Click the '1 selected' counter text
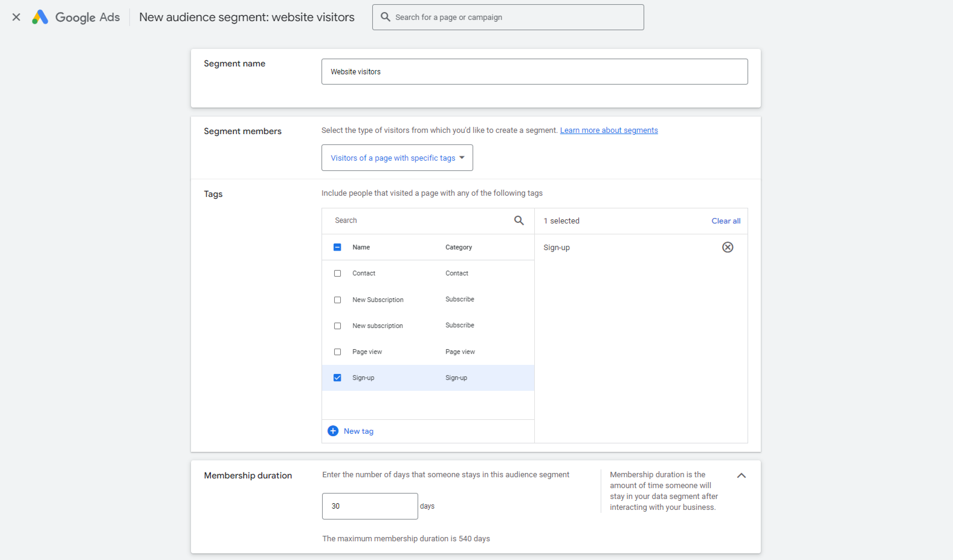This screenshot has height=560, width=953. (561, 221)
